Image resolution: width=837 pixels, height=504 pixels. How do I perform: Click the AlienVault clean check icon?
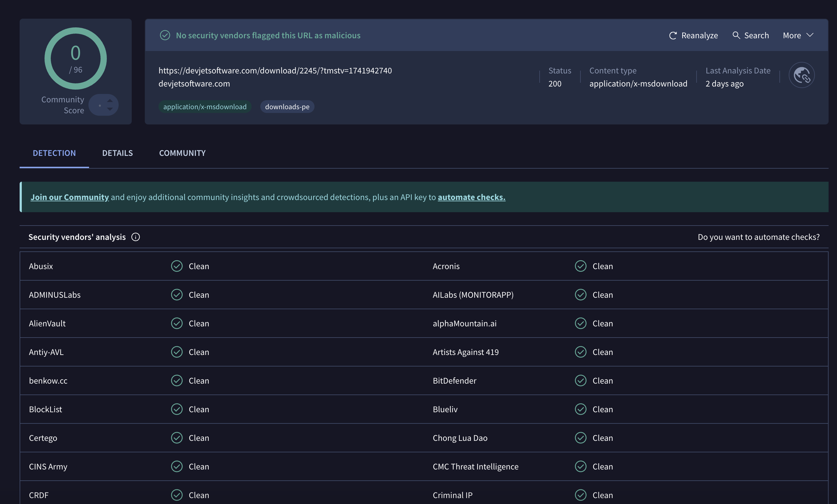tap(177, 324)
